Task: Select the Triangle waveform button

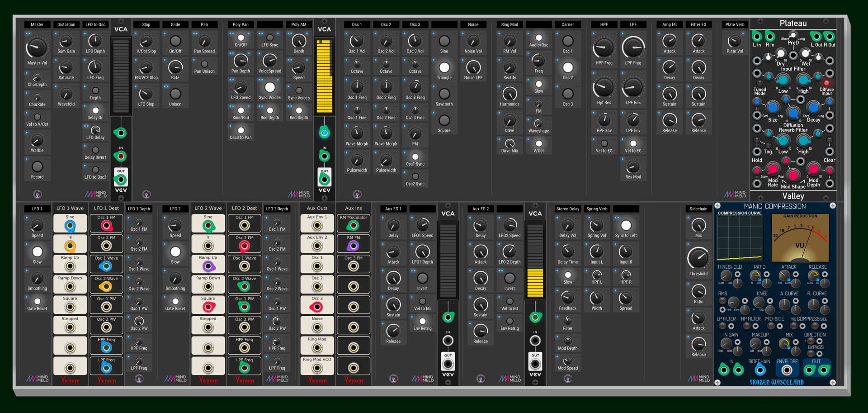Action: [x=444, y=67]
